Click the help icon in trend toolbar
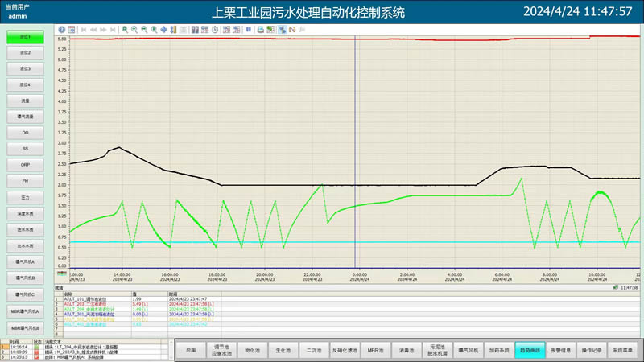Screen dimensions: 644x362 [61, 29]
